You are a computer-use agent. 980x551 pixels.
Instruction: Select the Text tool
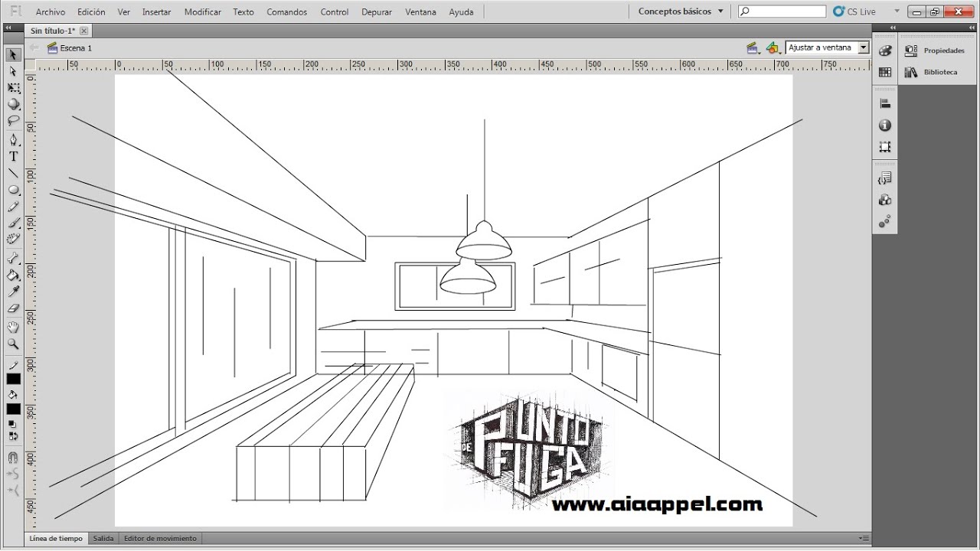click(13, 156)
